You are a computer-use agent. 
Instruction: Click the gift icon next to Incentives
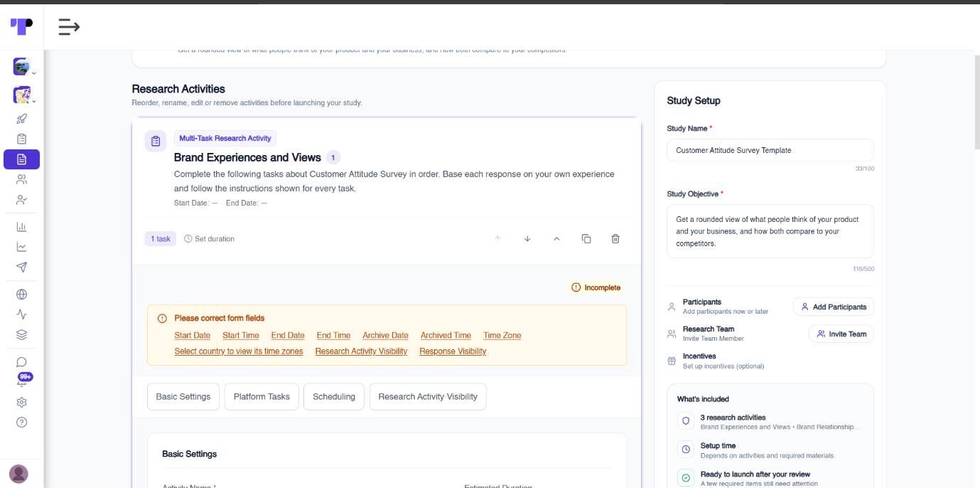tap(672, 361)
